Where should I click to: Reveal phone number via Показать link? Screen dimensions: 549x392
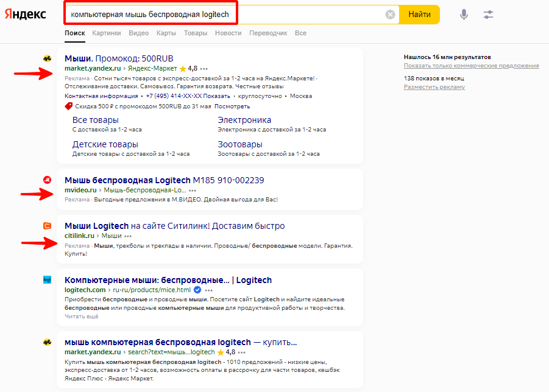point(216,96)
